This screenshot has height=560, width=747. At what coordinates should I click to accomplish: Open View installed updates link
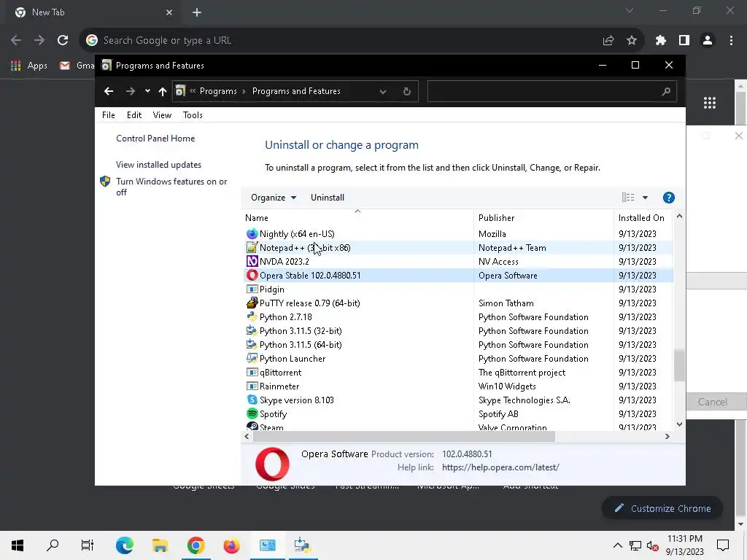(x=158, y=165)
